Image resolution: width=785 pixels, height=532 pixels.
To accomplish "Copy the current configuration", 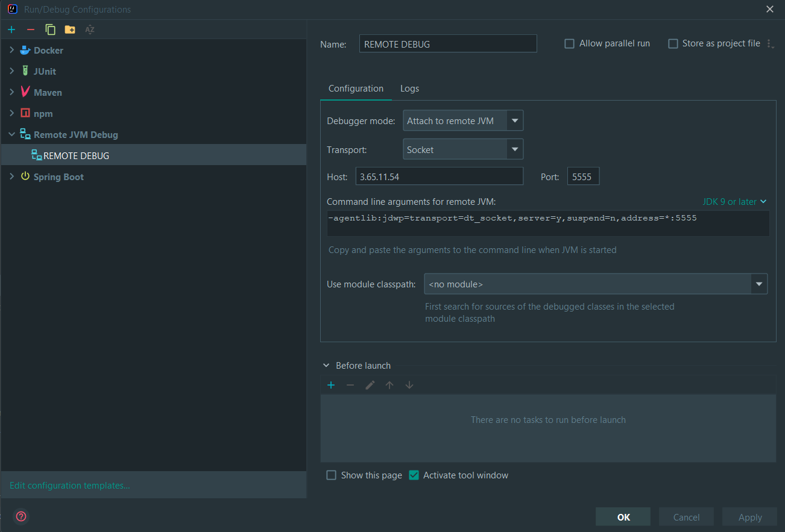I will click(x=50, y=29).
